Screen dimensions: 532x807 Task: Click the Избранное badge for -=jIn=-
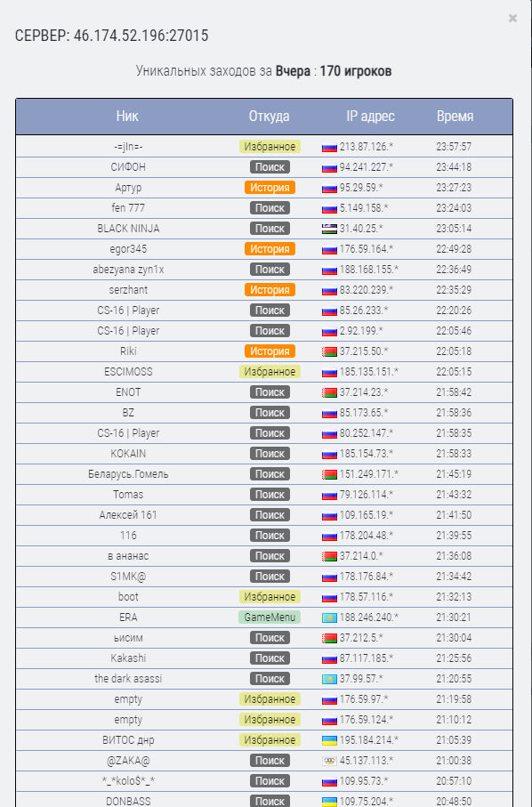(x=270, y=147)
